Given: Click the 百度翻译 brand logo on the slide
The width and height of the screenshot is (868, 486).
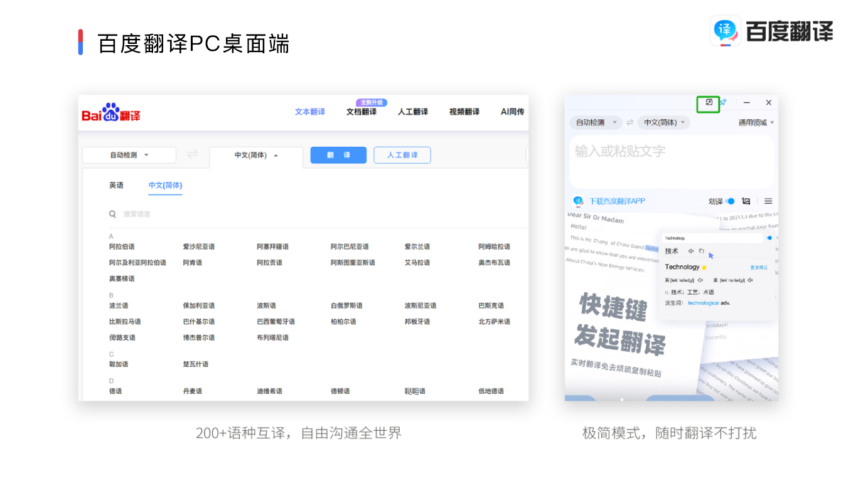Looking at the screenshot, I should point(771,31).
